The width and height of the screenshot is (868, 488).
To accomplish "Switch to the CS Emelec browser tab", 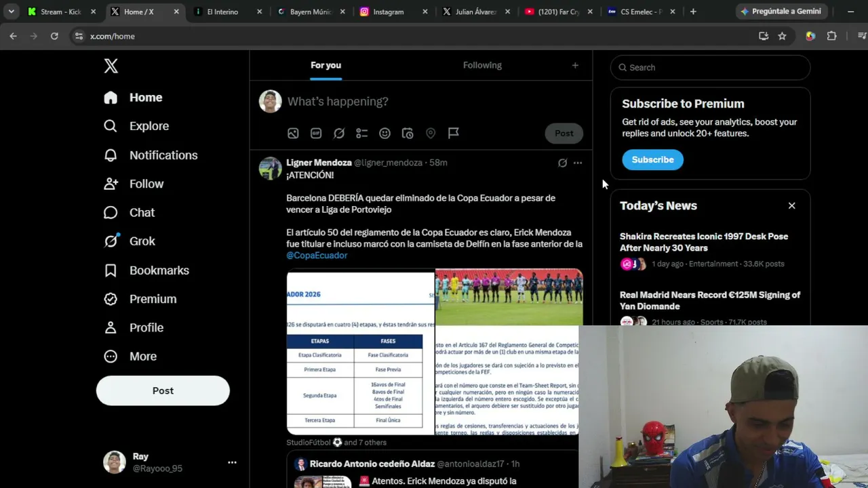I will (x=642, y=12).
